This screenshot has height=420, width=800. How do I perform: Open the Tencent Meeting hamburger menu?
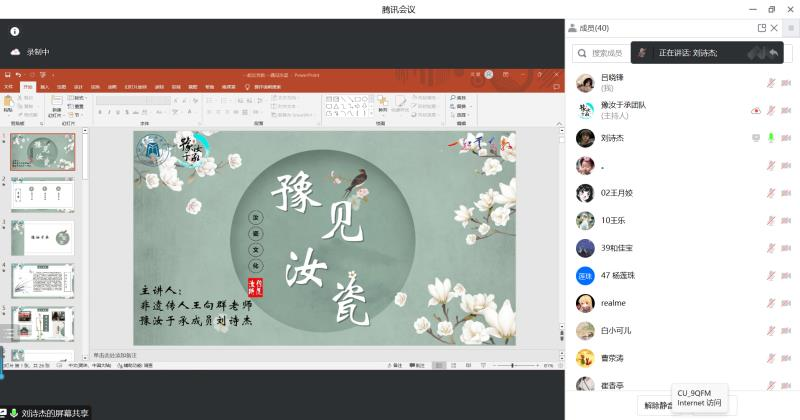(790, 28)
